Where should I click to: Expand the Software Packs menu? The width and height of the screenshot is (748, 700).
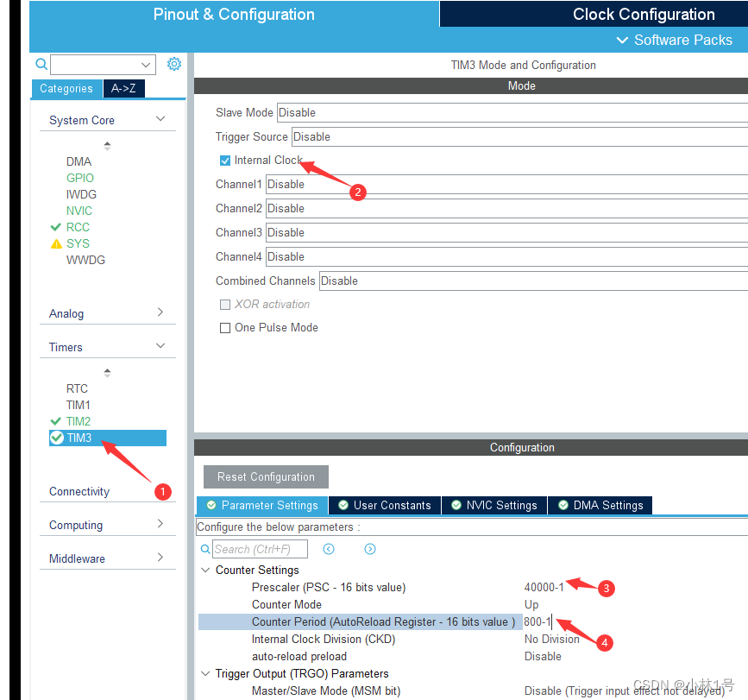(x=674, y=40)
